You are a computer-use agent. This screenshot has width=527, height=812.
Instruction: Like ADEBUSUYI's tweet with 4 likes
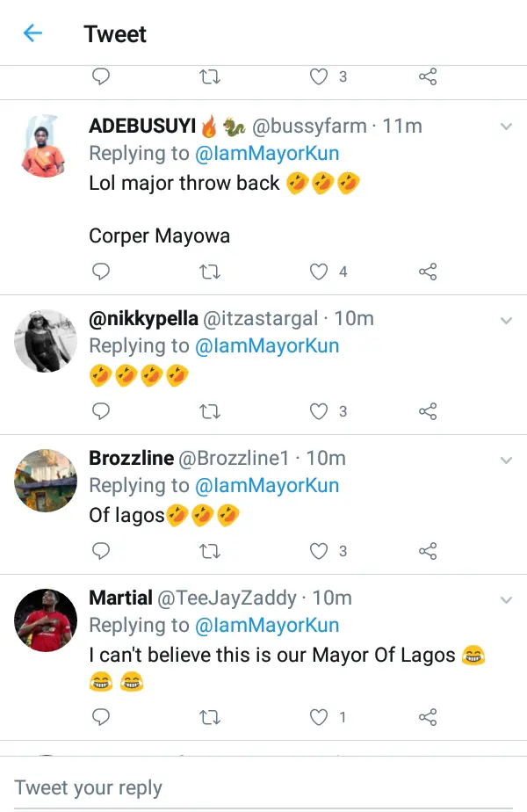click(x=320, y=272)
